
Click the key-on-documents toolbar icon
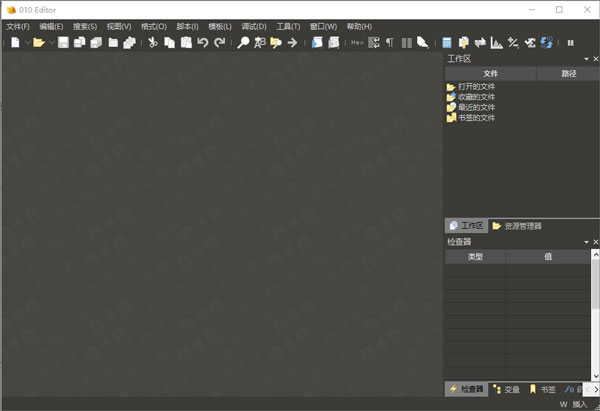click(463, 42)
